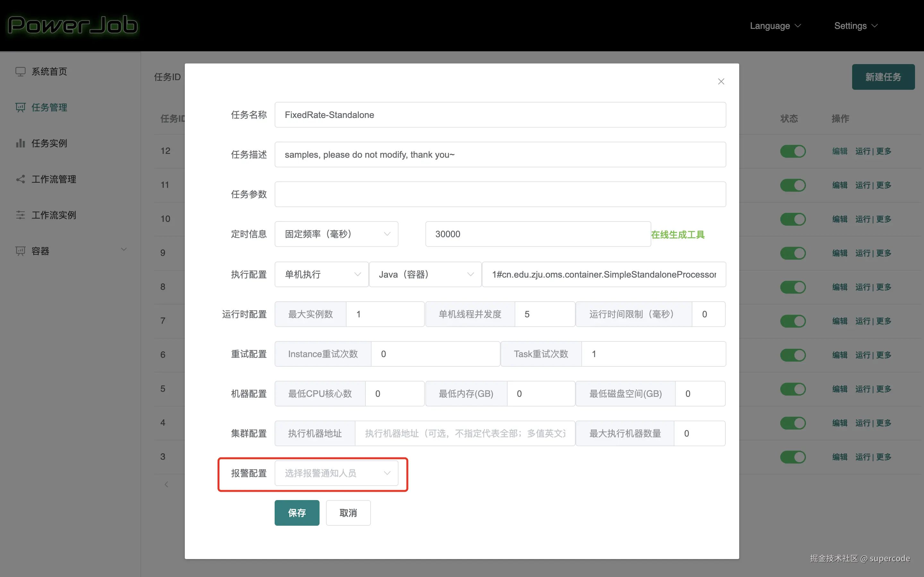Click the PowerJob logo
Image resolution: width=924 pixels, height=577 pixels.
pyautogui.click(x=73, y=25)
